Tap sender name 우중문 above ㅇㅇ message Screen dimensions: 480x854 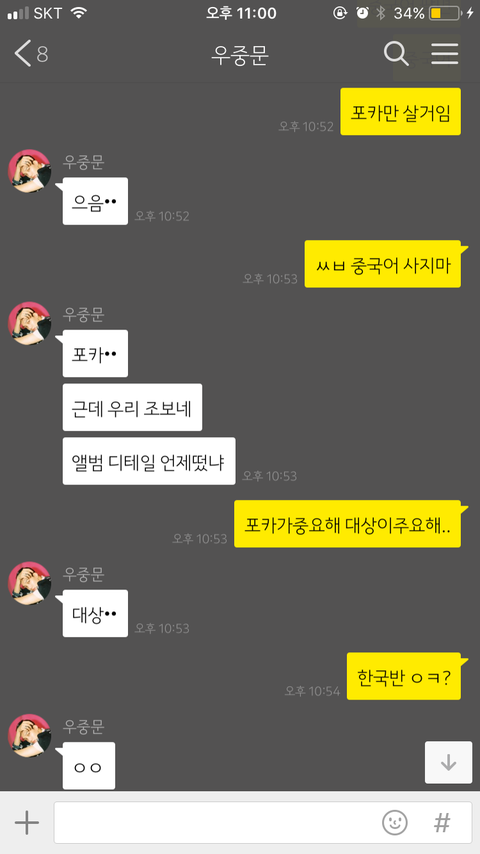(83, 726)
